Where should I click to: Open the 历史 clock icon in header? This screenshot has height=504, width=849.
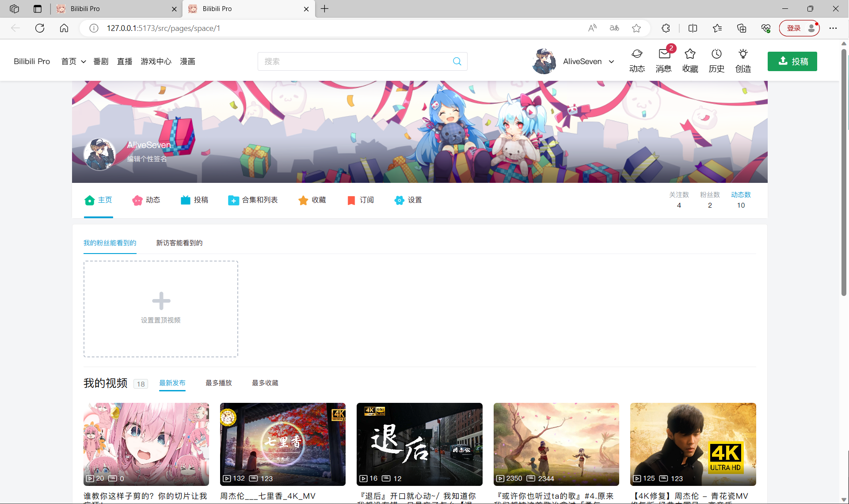(716, 54)
